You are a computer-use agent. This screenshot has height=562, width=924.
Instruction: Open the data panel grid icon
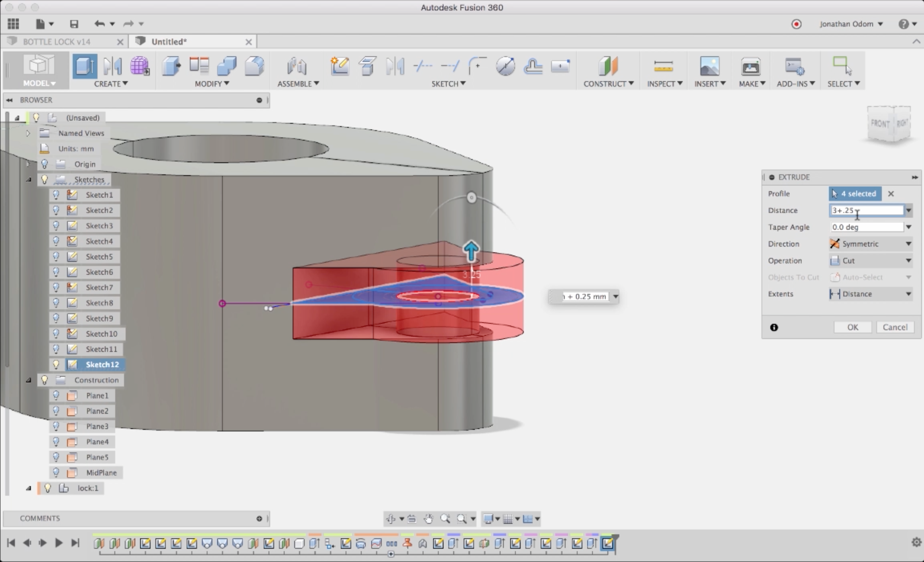(13, 24)
